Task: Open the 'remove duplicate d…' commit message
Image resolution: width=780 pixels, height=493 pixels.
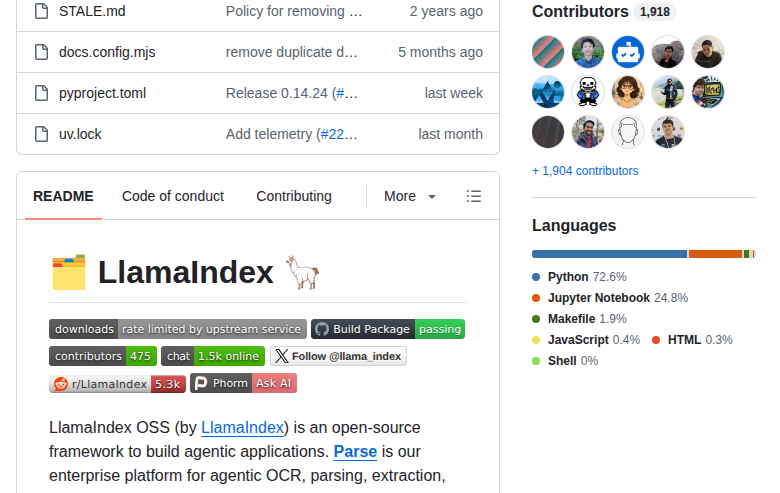Action: pyautogui.click(x=292, y=52)
